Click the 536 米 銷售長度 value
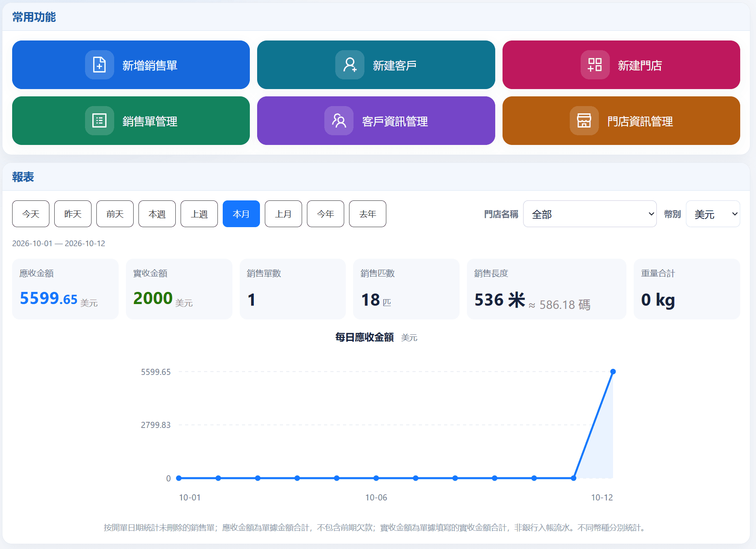 pos(500,300)
